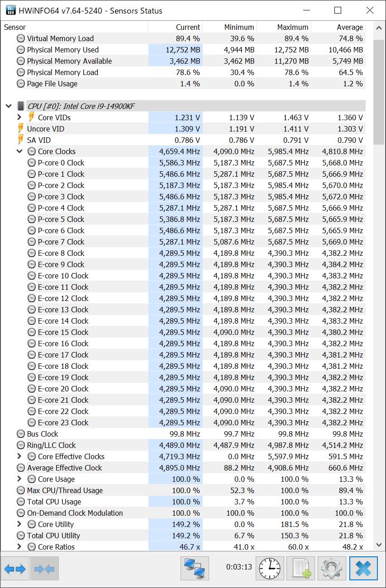This screenshot has width=386, height=588.
Task: Select the E-core 18 Clock row
Action: [183, 366]
